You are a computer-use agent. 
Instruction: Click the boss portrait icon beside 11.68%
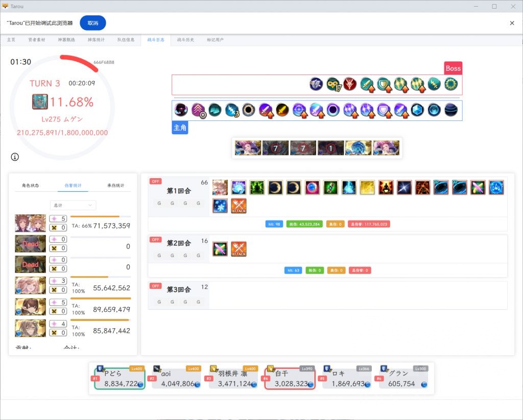click(x=40, y=102)
